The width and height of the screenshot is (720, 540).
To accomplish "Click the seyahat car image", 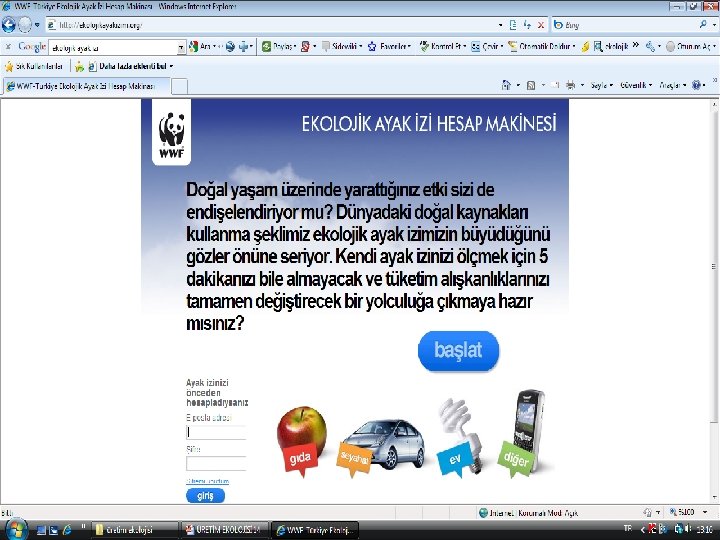I will pyautogui.click(x=383, y=444).
